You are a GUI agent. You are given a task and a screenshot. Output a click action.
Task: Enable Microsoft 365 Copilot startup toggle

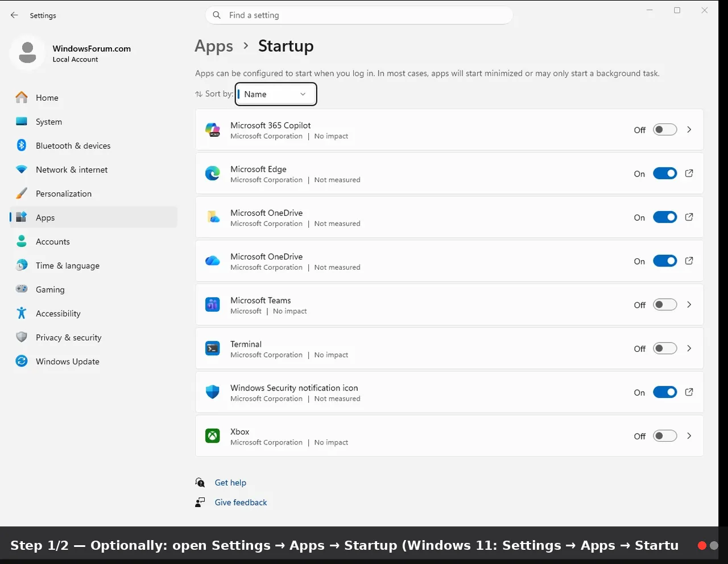coord(665,130)
